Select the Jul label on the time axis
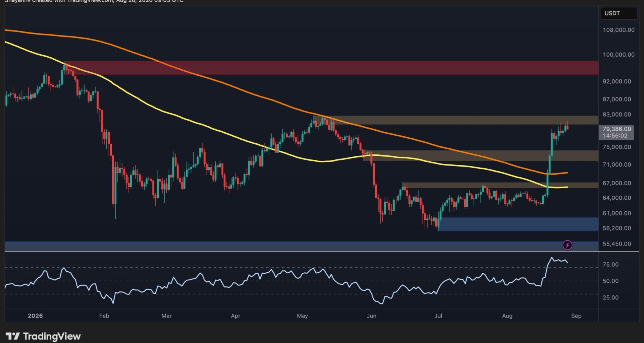 point(438,316)
